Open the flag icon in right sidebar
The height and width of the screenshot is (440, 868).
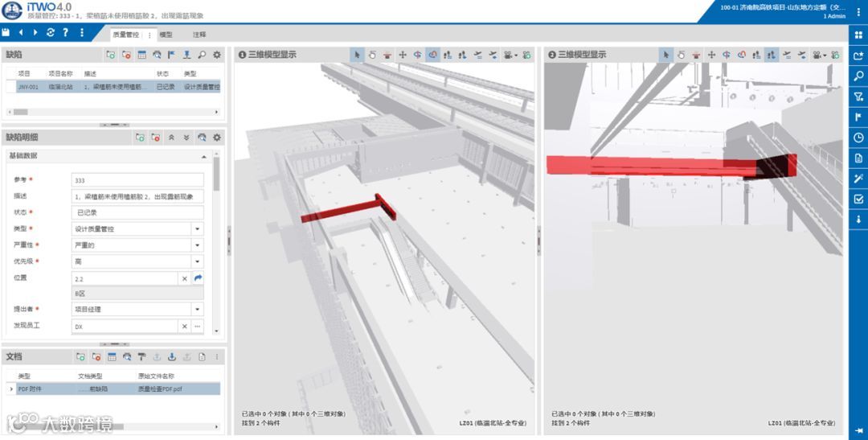tap(858, 117)
